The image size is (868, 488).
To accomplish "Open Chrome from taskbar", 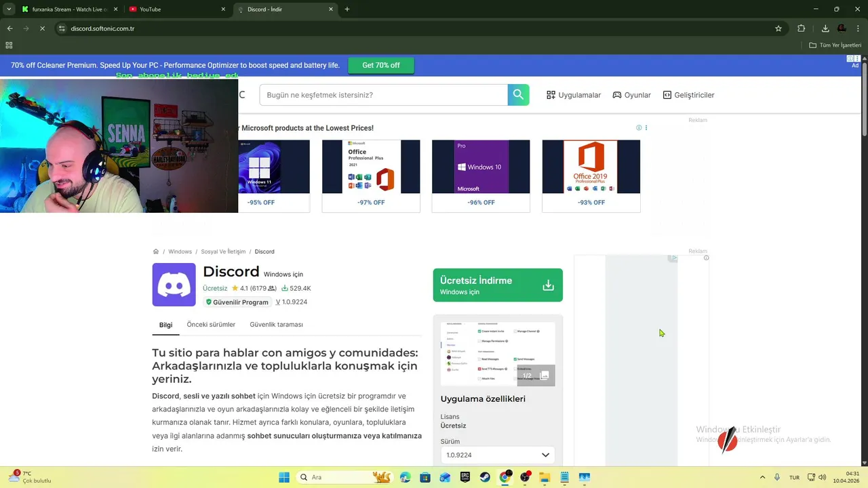I will click(505, 477).
